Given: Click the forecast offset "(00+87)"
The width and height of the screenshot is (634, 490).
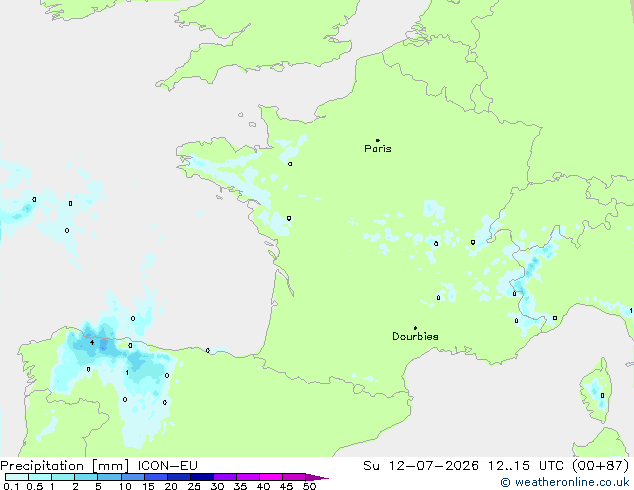Looking at the screenshot, I should pos(601,466).
